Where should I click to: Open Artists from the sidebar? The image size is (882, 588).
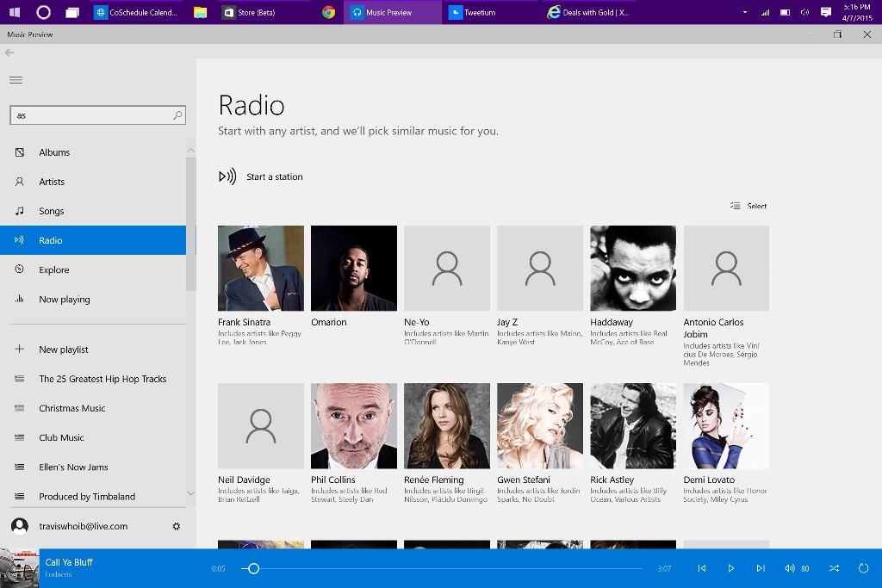[x=93, y=182]
